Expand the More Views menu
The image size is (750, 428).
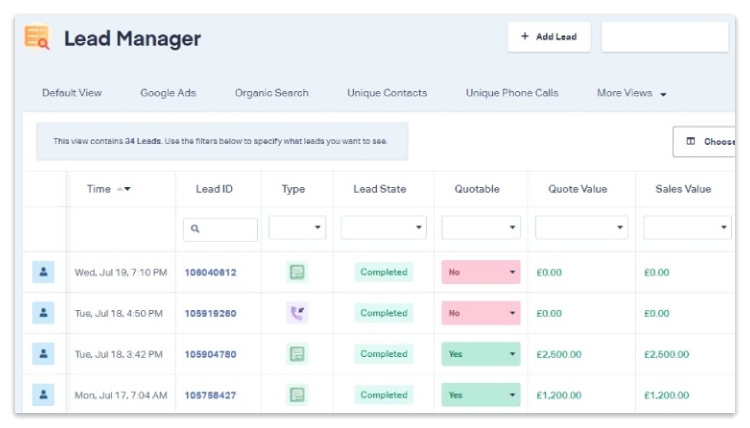632,93
